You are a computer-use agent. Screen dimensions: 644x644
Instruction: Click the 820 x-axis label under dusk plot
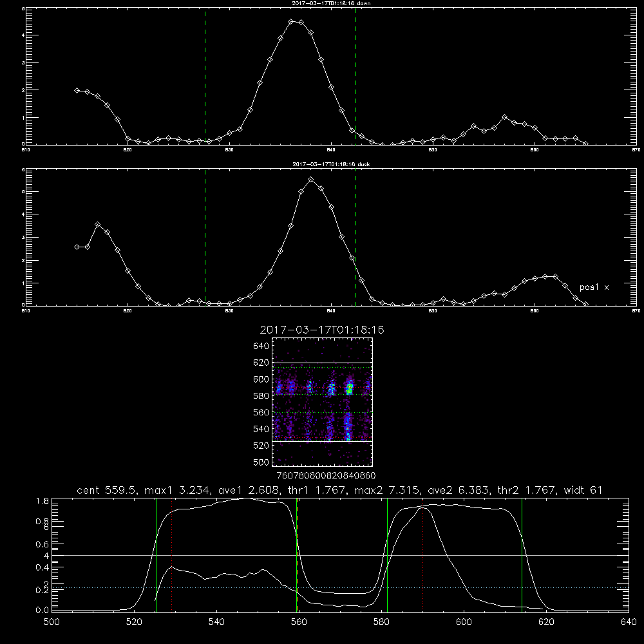pos(128,311)
